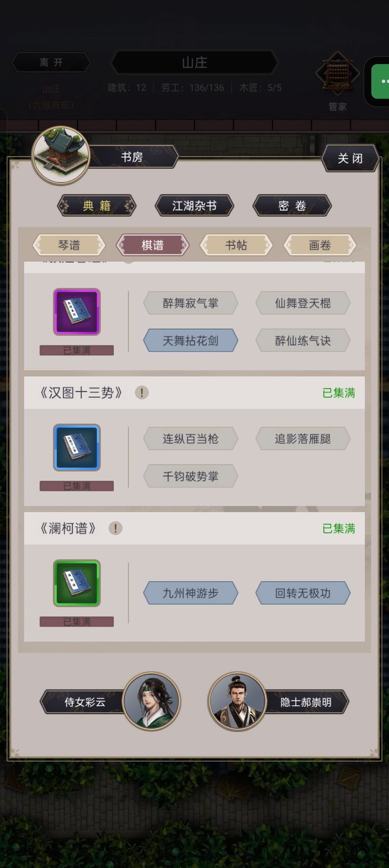Select the 回转无极功 skill
This screenshot has height=868, width=389.
click(303, 593)
